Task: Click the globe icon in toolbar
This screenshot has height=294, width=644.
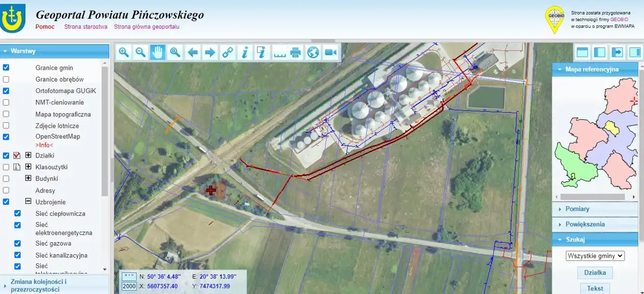Action: point(313,52)
